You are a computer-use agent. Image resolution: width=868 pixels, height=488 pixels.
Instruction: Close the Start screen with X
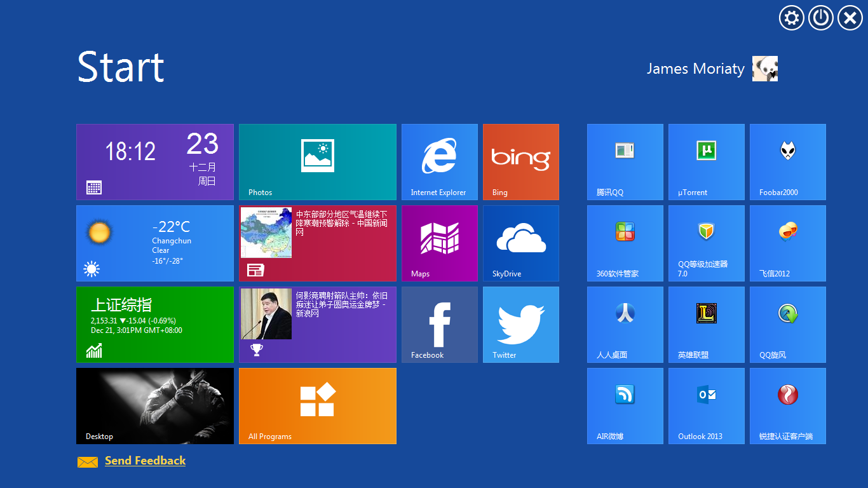coord(850,18)
